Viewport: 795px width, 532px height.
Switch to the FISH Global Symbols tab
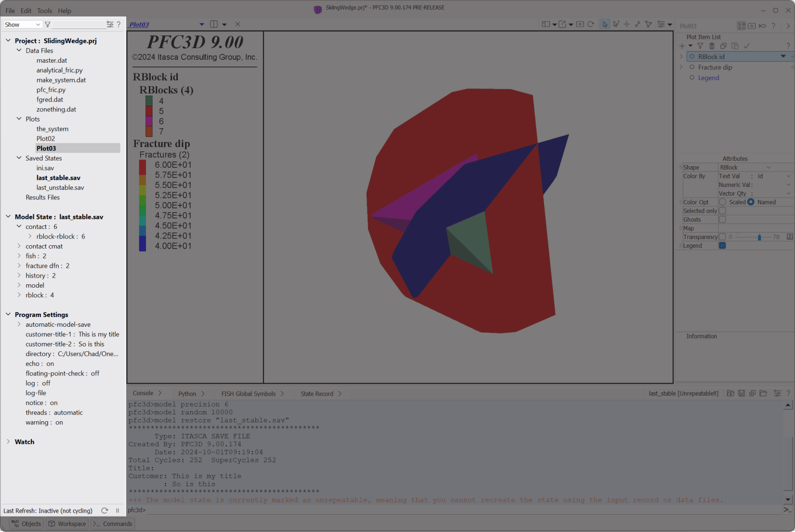click(248, 394)
